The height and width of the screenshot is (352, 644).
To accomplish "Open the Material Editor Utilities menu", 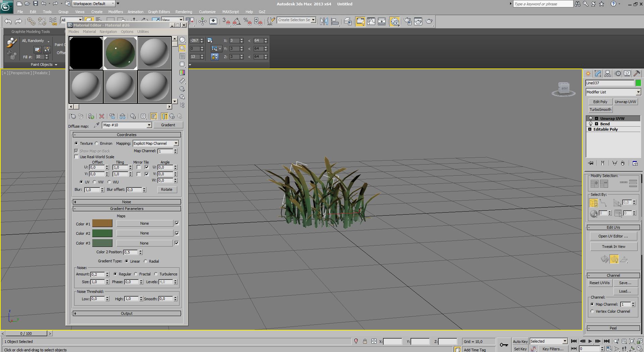I will point(143,32).
